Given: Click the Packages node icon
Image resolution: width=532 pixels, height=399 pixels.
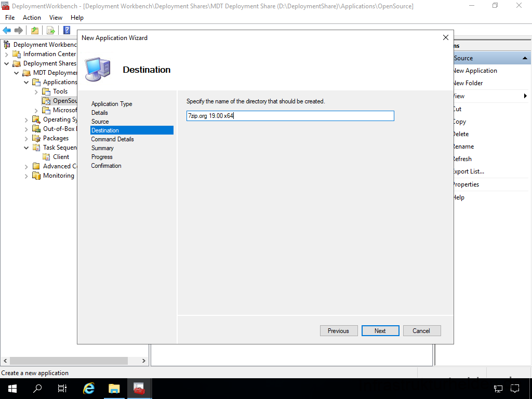Looking at the screenshot, I should click(x=36, y=138).
